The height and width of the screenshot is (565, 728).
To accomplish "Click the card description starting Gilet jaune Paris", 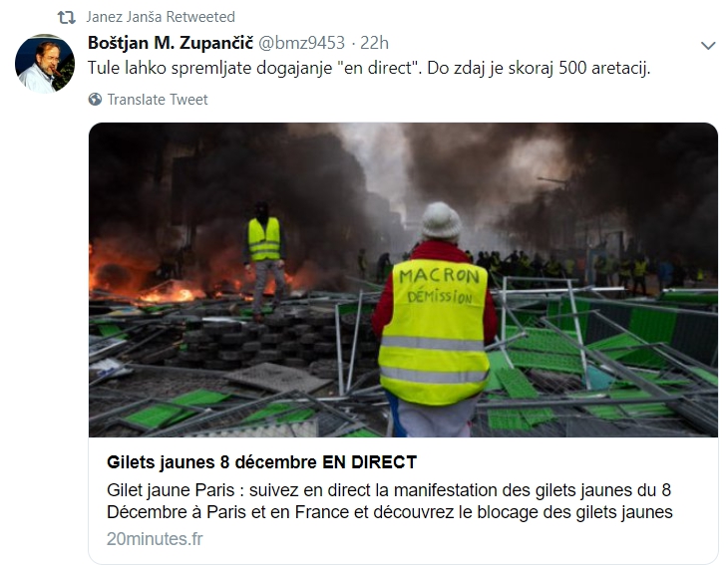I will (390, 501).
